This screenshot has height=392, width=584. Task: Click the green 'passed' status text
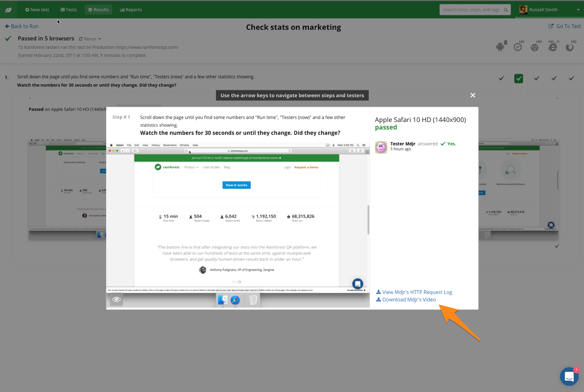[386, 127]
